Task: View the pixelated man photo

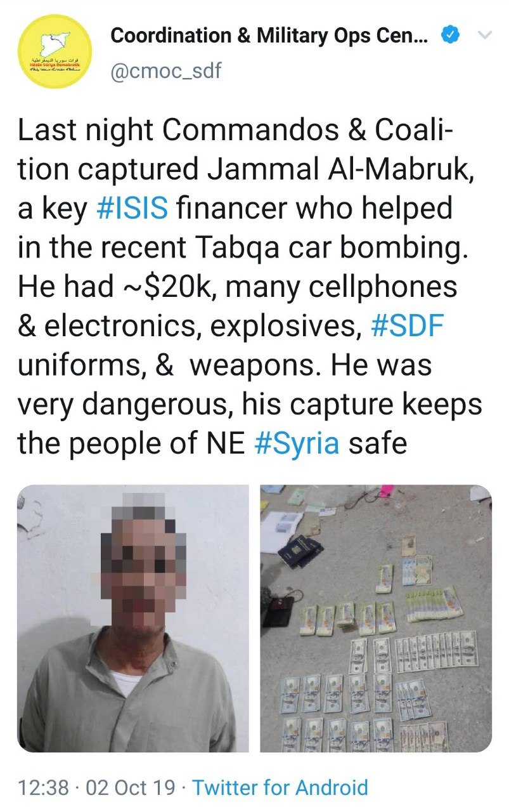Action: (133, 619)
